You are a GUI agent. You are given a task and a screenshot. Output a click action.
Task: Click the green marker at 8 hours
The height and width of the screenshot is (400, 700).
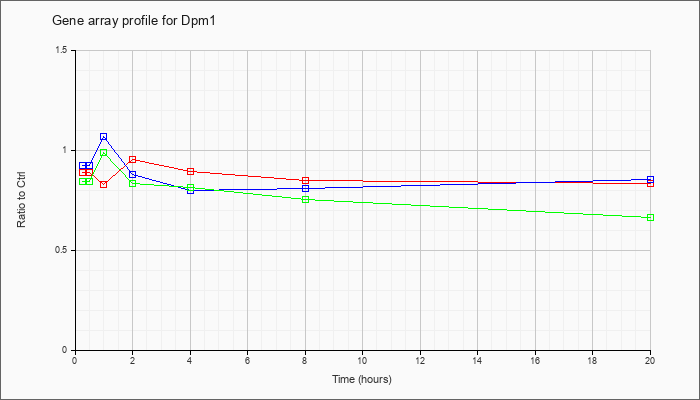pyautogui.click(x=305, y=199)
